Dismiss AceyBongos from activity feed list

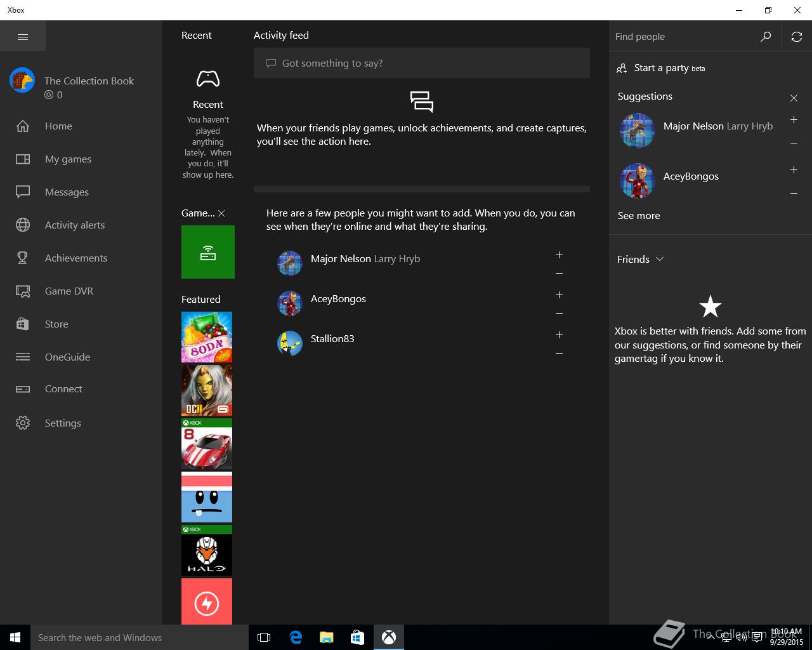[559, 314]
